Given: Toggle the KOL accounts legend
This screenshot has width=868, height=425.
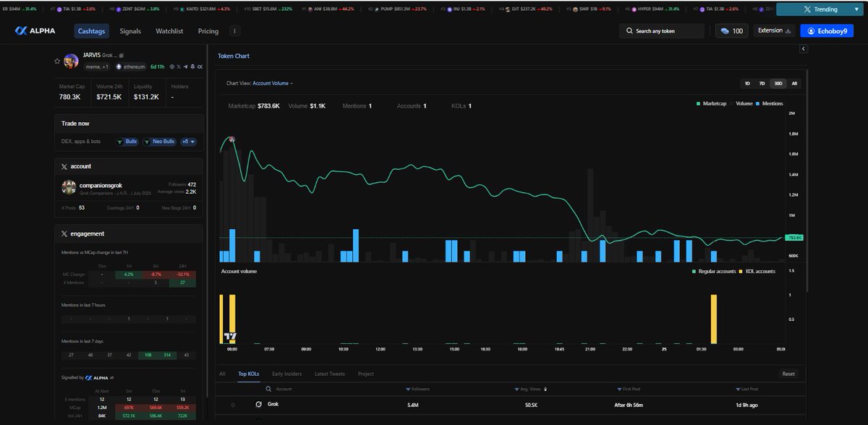Looking at the screenshot, I should tap(759, 271).
